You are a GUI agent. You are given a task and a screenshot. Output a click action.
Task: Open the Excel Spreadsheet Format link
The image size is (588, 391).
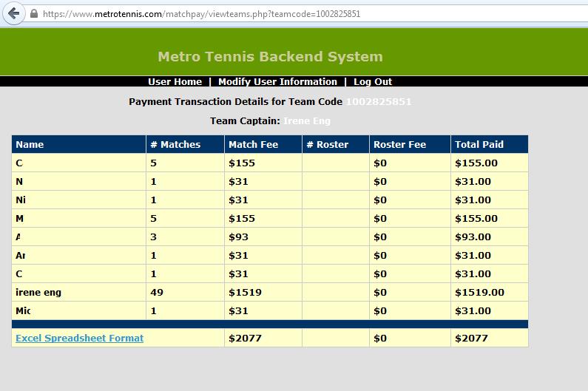(x=79, y=338)
